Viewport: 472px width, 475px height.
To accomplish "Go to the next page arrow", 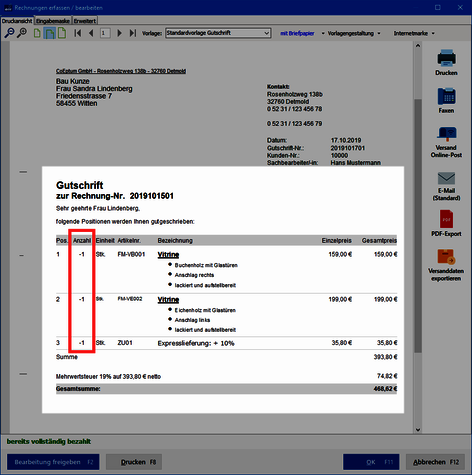I will tap(119, 33).
